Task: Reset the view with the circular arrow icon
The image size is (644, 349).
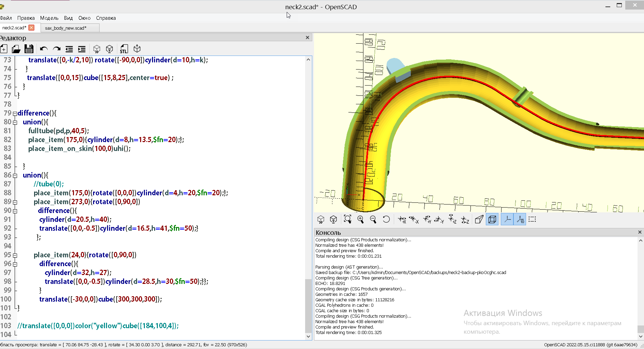Action: click(386, 219)
